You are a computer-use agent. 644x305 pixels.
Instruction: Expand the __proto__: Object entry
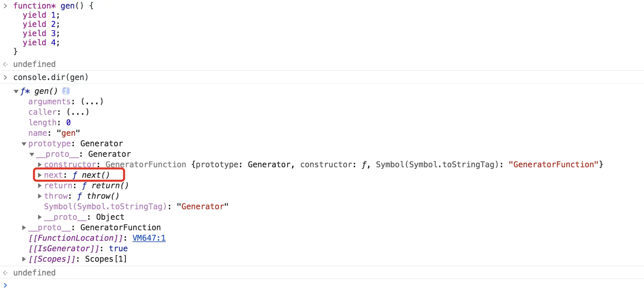coord(40,217)
